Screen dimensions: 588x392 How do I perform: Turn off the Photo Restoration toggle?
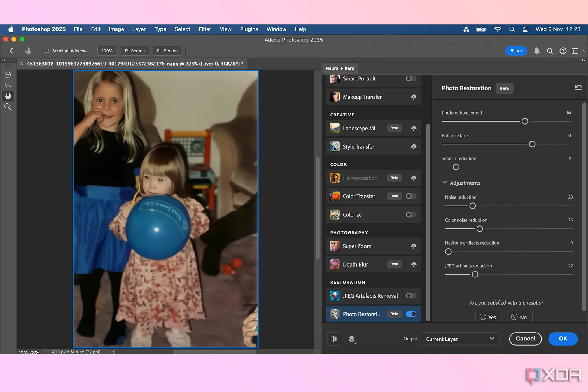click(x=411, y=314)
